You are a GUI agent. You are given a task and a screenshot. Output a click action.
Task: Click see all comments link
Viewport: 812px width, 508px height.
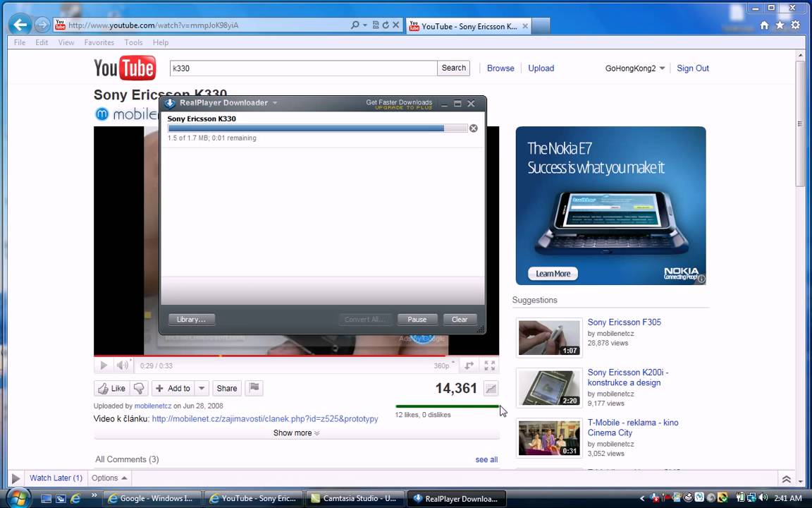tap(486, 460)
